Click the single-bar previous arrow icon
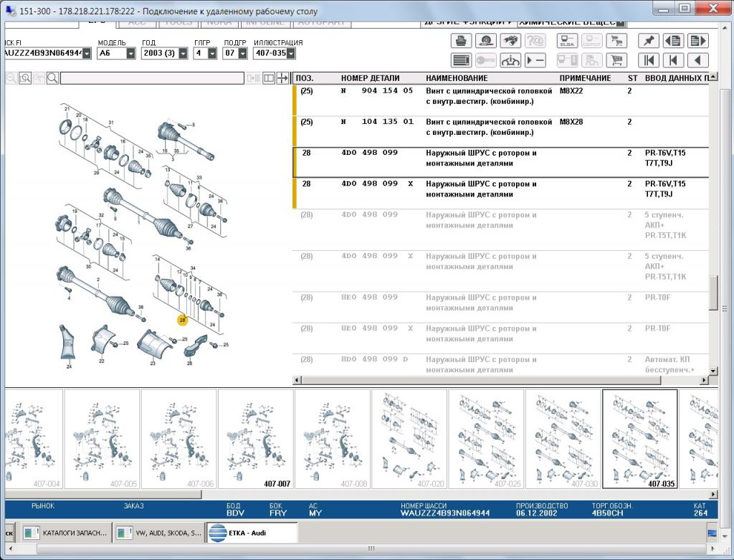This screenshot has height=560, width=734. pyautogui.click(x=673, y=60)
